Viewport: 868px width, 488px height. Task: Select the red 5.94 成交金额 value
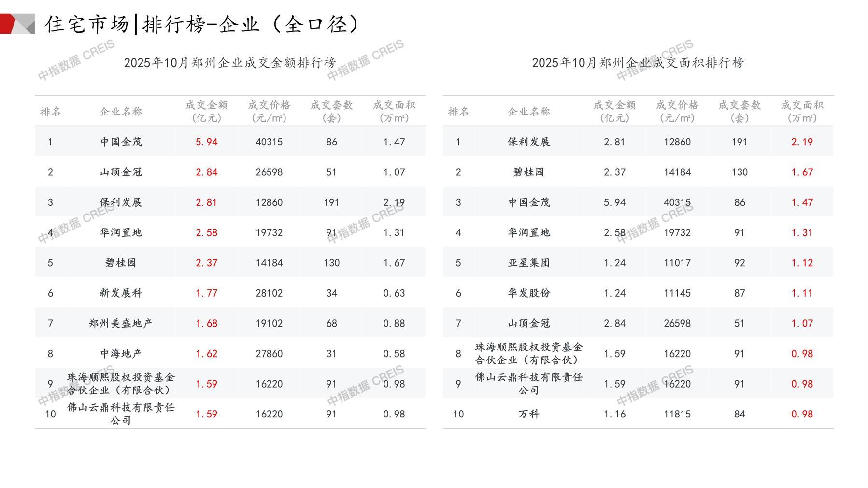click(206, 142)
